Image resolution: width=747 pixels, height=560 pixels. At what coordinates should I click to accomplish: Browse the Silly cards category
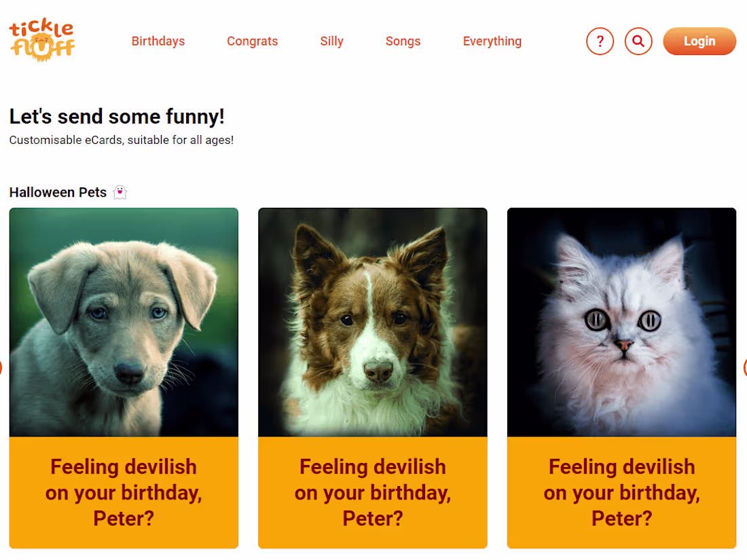tap(331, 41)
